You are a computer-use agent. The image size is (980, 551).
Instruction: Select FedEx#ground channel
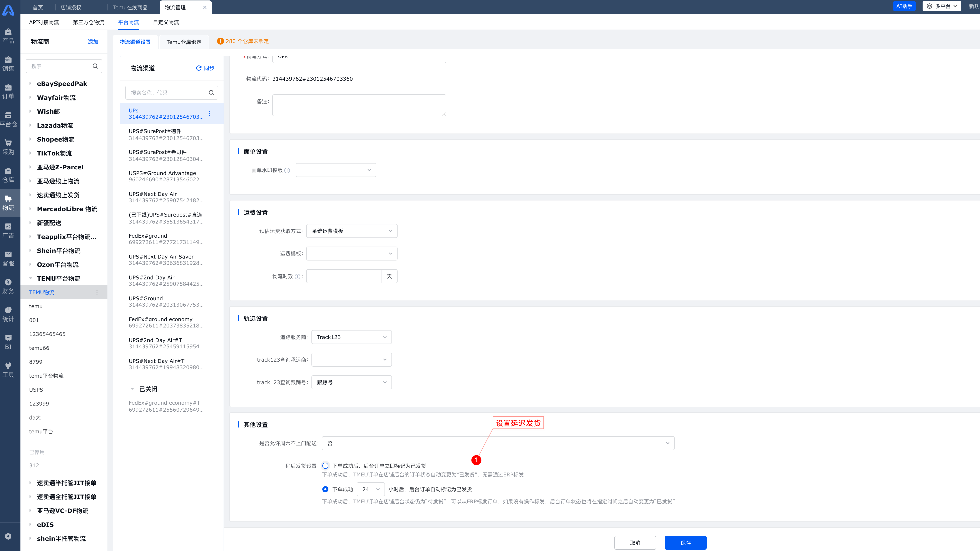172,239
